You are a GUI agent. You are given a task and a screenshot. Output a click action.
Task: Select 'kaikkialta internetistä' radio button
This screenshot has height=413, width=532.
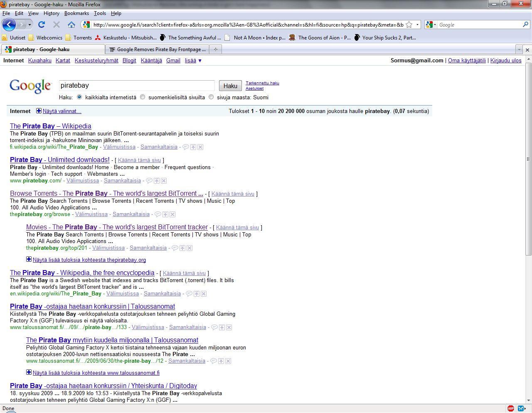(79, 97)
